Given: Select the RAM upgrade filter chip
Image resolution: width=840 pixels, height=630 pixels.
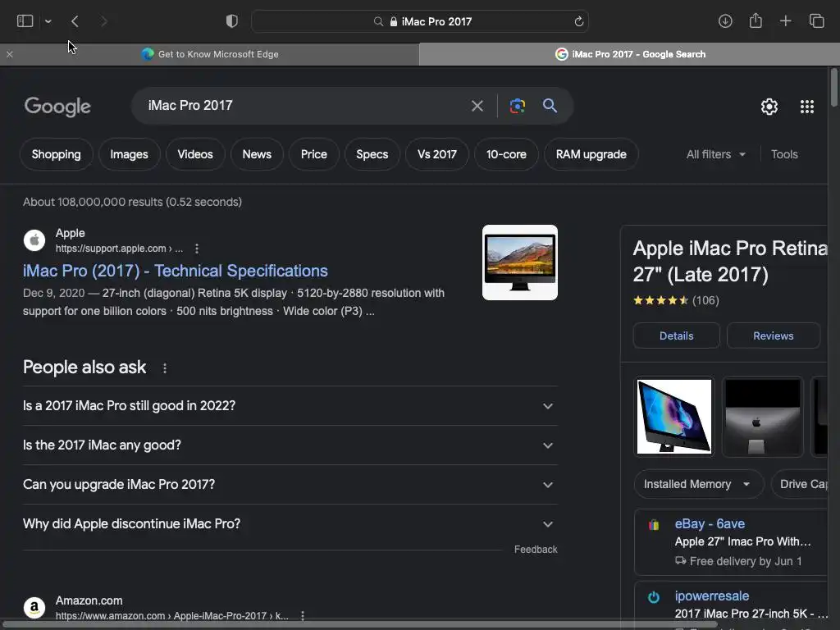Looking at the screenshot, I should pos(591,154).
